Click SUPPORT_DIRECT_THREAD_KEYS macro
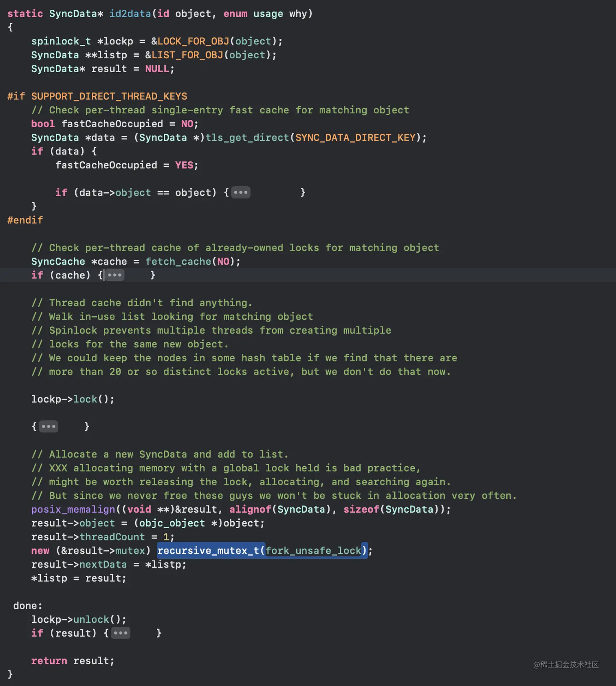 109,96
